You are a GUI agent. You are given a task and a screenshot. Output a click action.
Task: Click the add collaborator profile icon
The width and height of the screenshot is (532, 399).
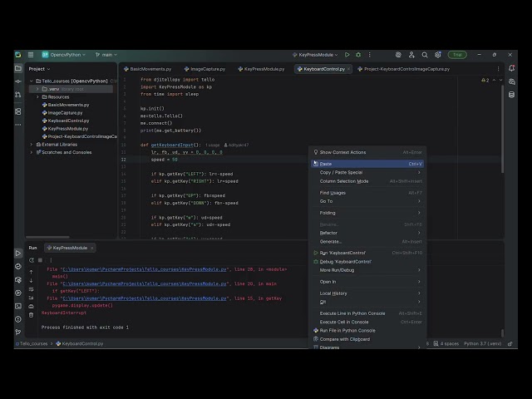[x=411, y=55]
